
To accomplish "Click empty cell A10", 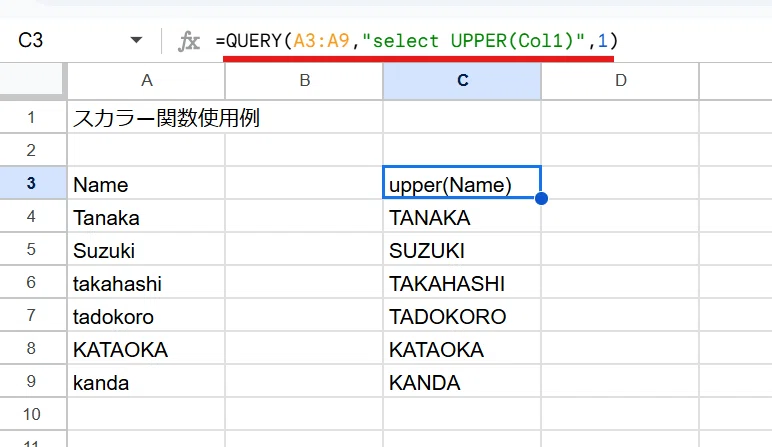I will click(x=146, y=414).
